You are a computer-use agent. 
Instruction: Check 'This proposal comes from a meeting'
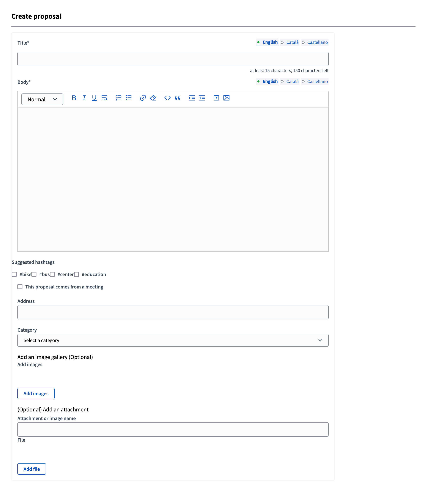click(20, 287)
